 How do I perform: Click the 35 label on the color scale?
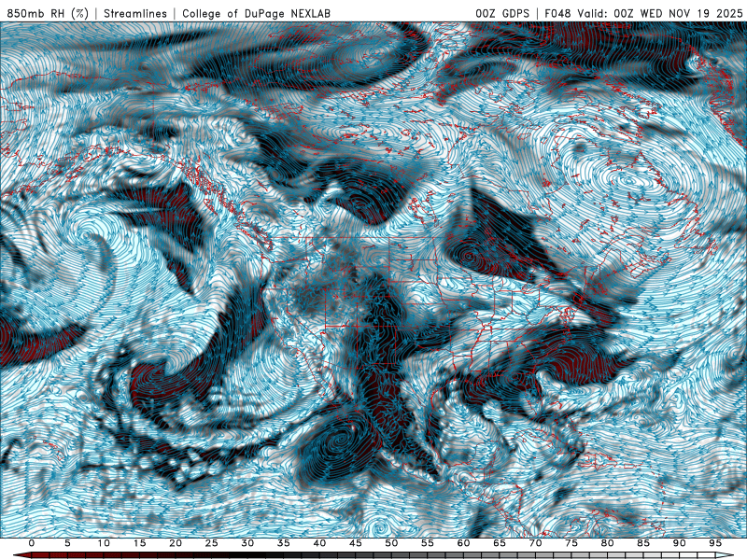pyautogui.click(x=284, y=543)
